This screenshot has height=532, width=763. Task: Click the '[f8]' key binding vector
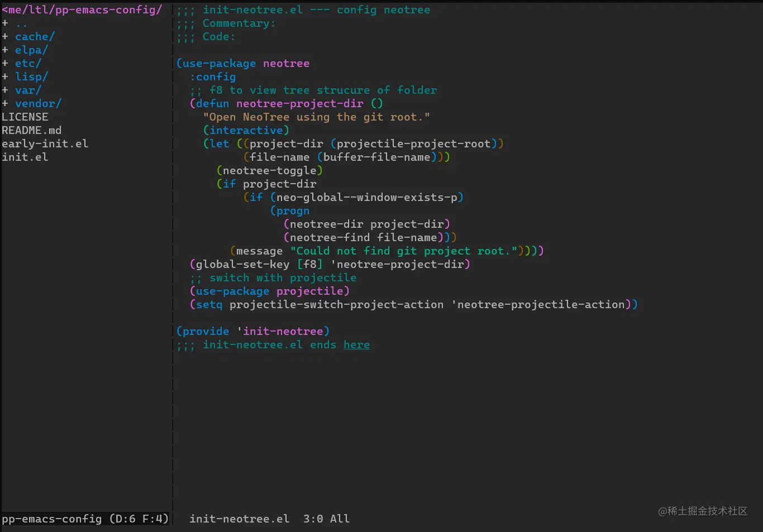[309, 264]
